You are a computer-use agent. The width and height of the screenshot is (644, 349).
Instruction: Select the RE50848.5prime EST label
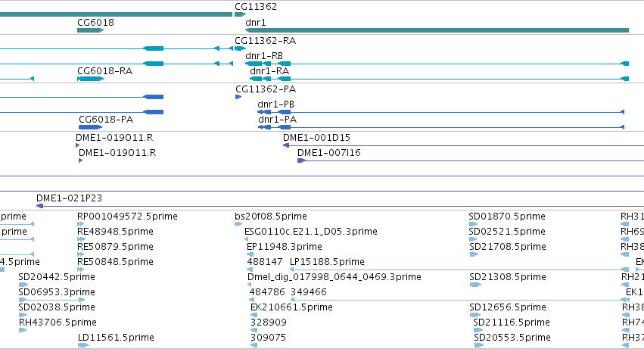coord(115,262)
